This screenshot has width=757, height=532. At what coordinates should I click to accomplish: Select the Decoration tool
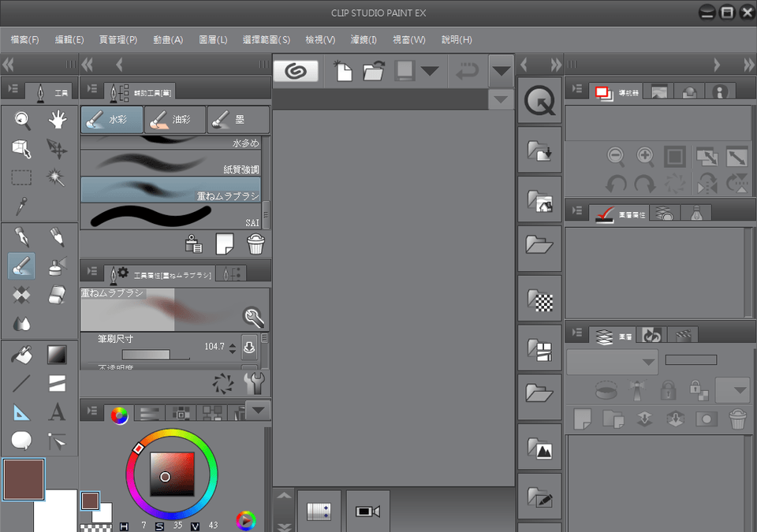pos(22,295)
